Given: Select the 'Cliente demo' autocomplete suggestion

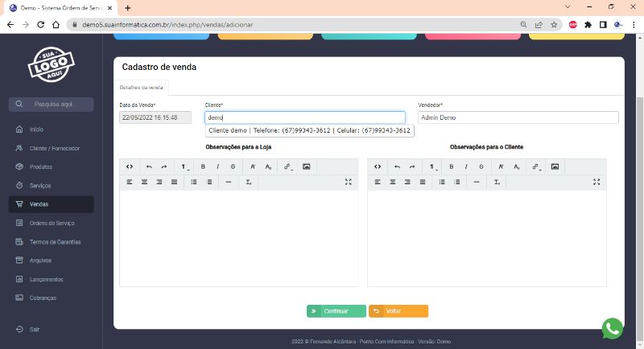Looking at the screenshot, I should 309,130.
